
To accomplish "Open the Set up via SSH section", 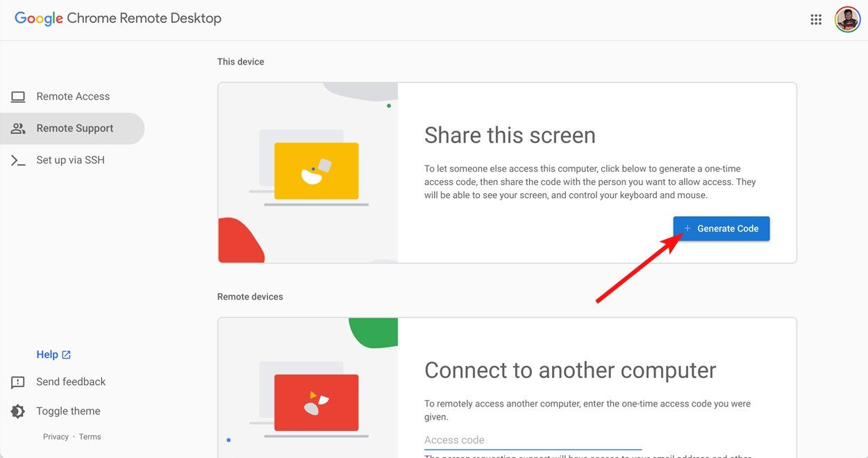I will [72, 161].
